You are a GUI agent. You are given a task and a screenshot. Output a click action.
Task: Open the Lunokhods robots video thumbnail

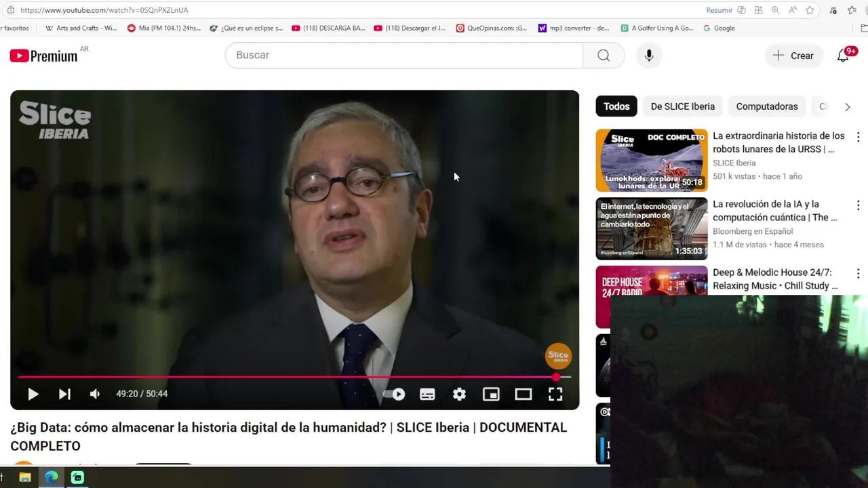652,161
